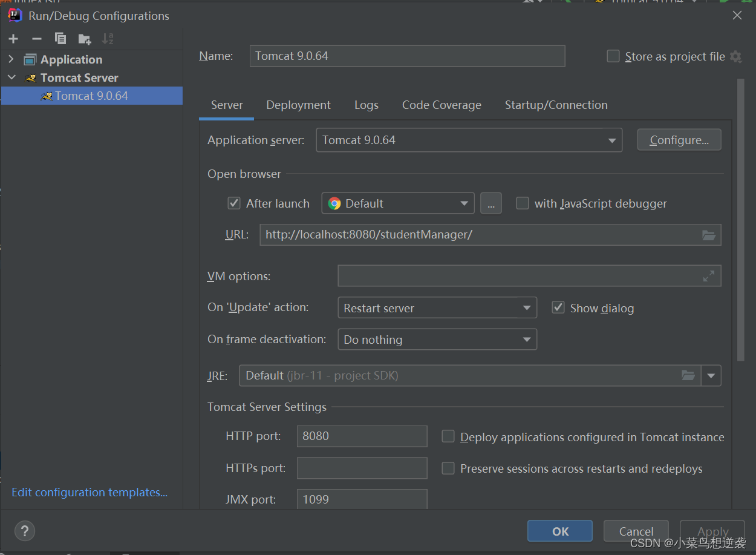
Task: Browse for URL using folder icon
Action: point(709,235)
